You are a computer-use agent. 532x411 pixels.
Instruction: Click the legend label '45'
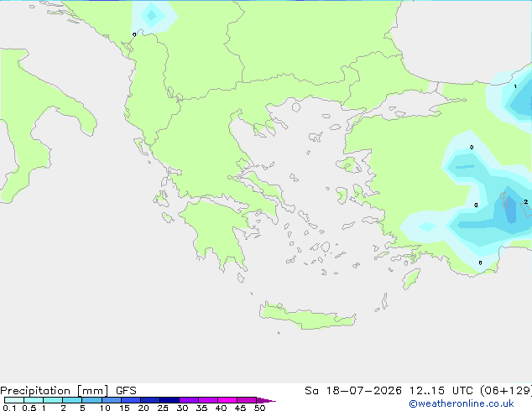[x=240, y=408]
